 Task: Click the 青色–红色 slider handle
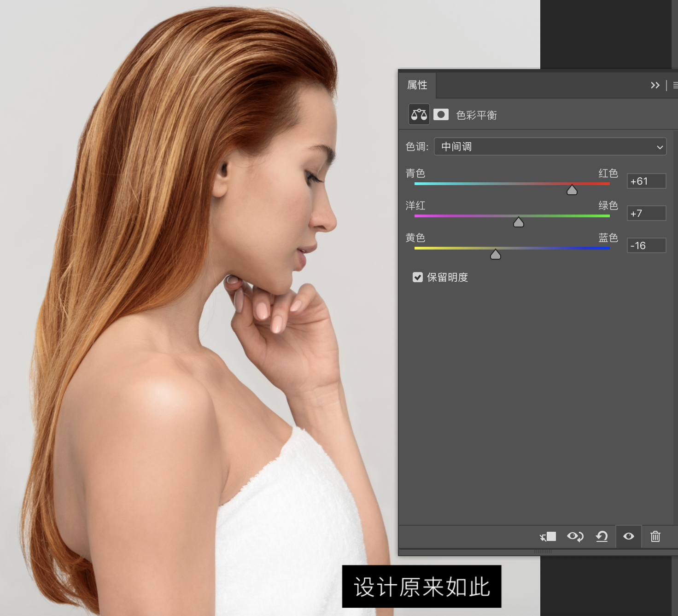[572, 190]
